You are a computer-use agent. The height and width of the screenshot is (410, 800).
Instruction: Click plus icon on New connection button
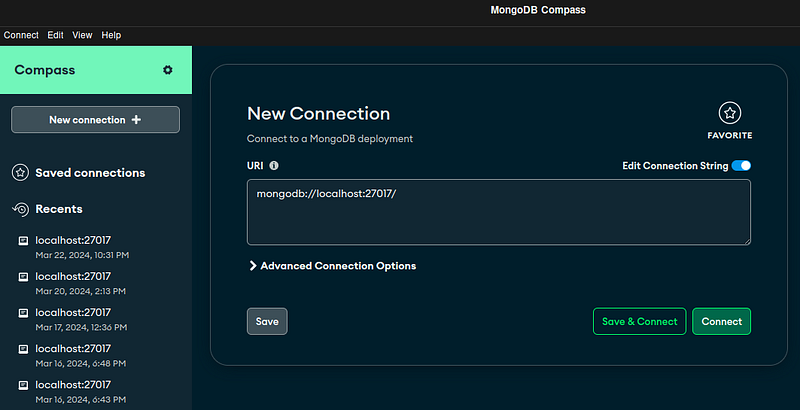tap(136, 120)
